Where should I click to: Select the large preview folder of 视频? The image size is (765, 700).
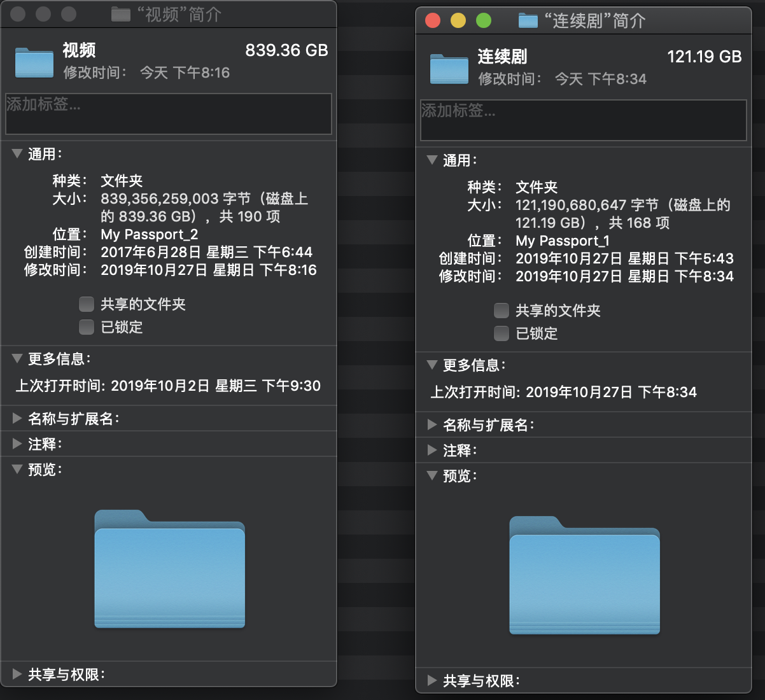click(x=169, y=570)
